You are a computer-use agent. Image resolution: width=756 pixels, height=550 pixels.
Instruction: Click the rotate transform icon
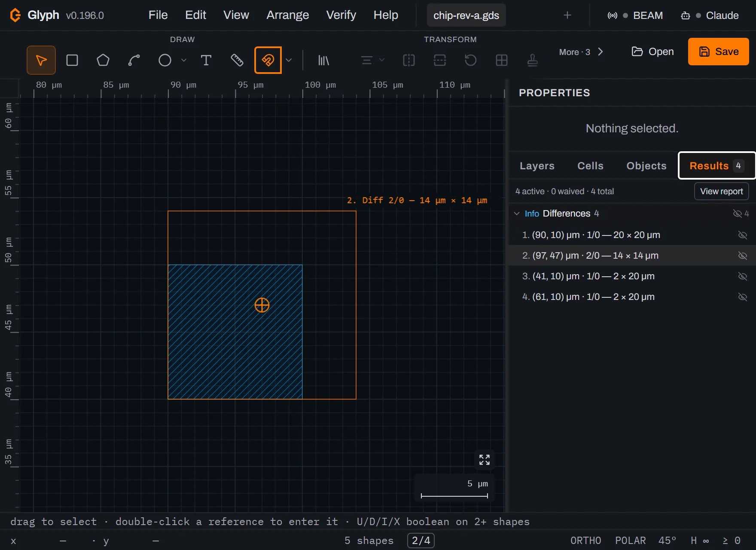[x=471, y=60]
